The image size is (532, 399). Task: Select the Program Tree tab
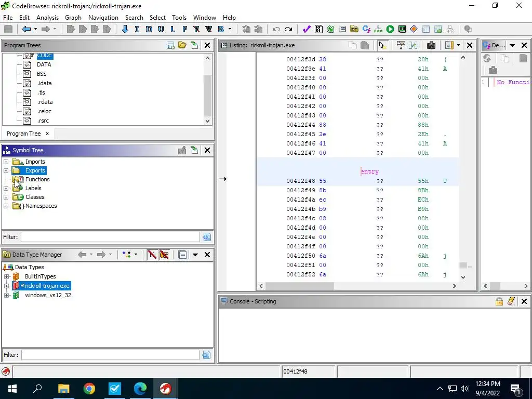pyautogui.click(x=24, y=134)
